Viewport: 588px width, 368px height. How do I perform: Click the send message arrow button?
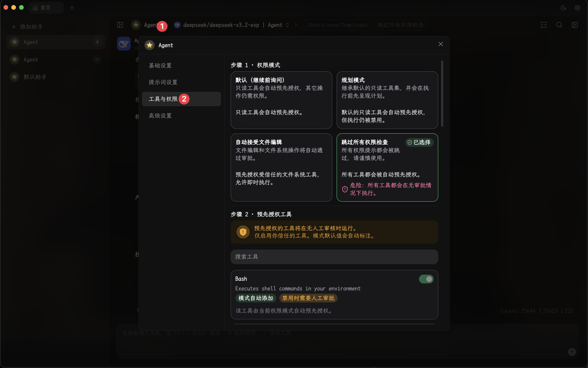click(x=572, y=352)
